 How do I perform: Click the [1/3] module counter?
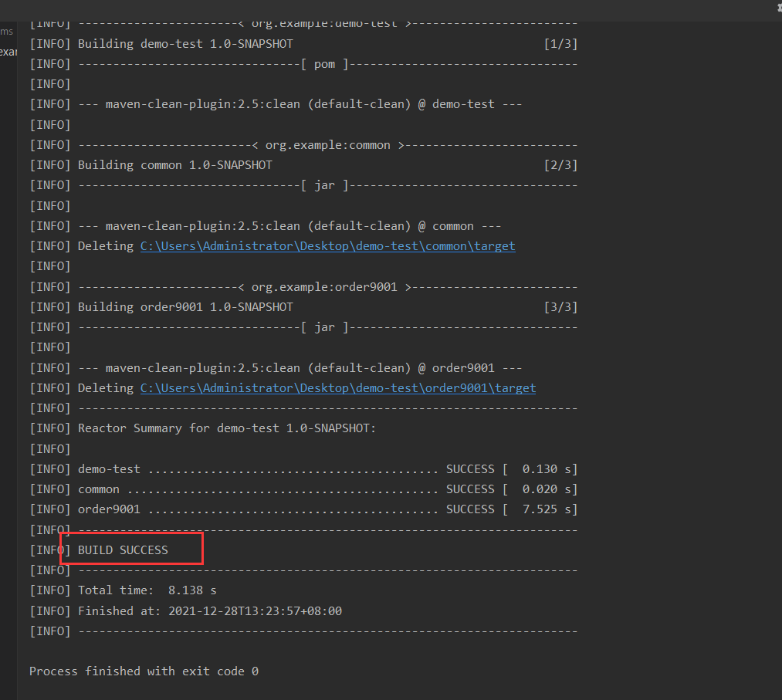[560, 44]
